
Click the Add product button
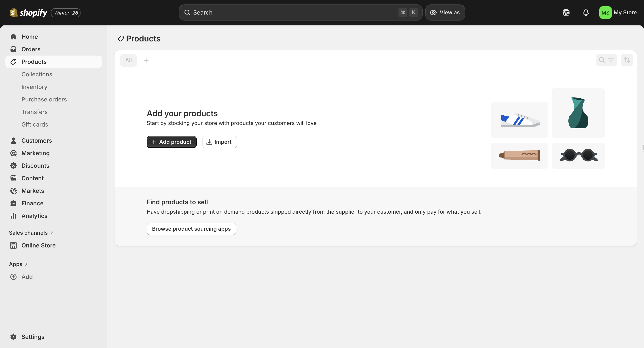coord(172,142)
